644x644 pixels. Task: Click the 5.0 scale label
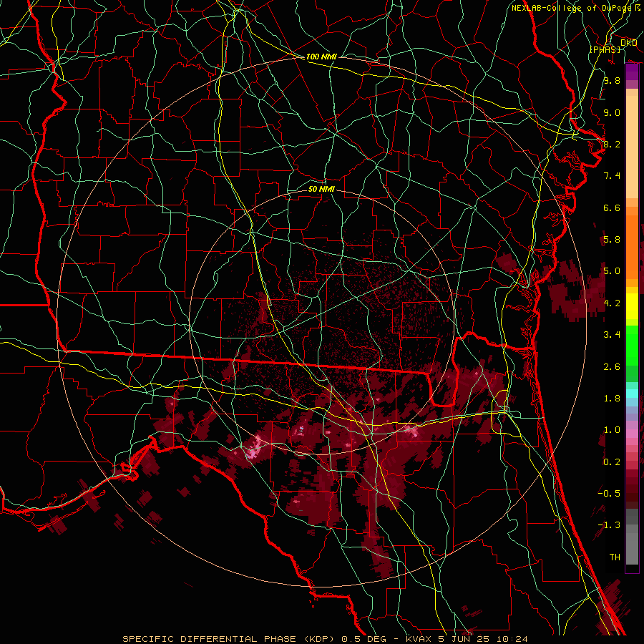(x=612, y=271)
